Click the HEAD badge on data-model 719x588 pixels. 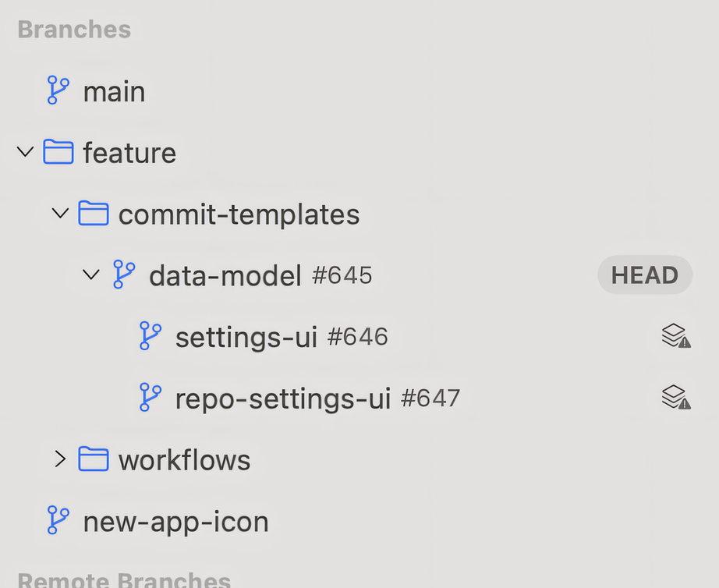pos(645,275)
